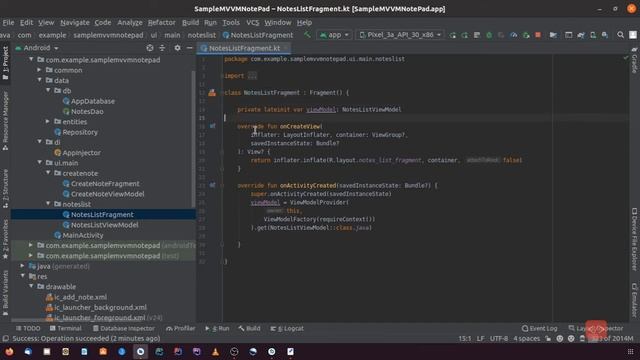Open the Build menu

(x=190, y=22)
